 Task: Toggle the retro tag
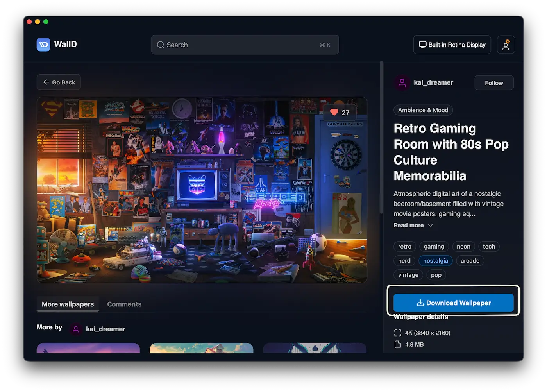click(x=404, y=247)
